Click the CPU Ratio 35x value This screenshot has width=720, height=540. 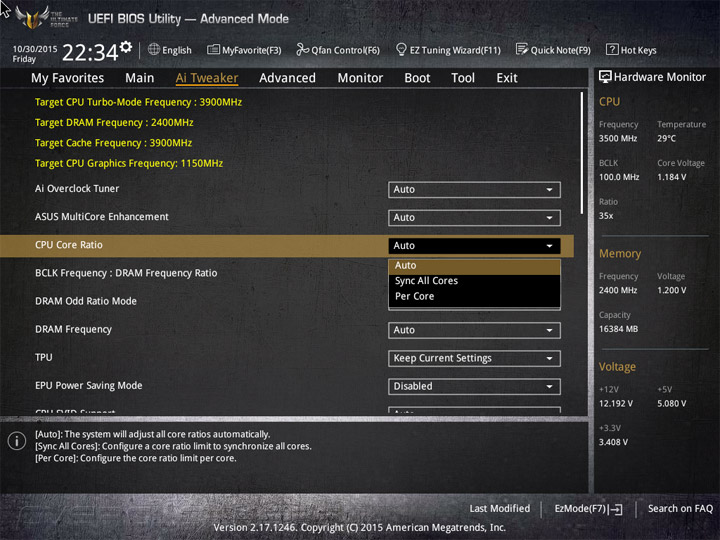click(x=606, y=216)
